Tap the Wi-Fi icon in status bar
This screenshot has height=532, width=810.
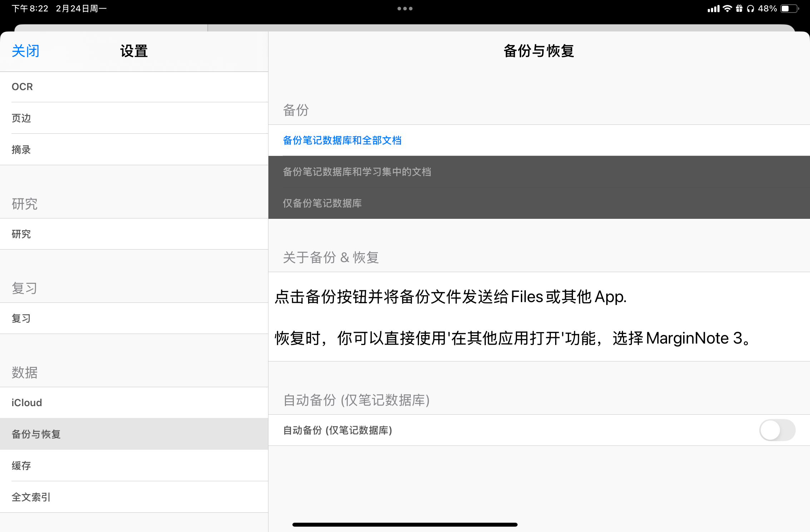tap(727, 9)
